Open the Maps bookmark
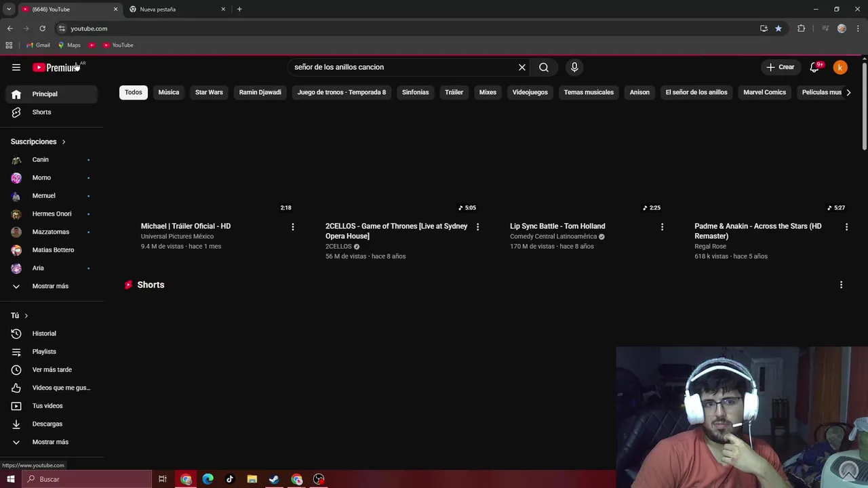Viewport: 868px width, 488px height. coord(69,45)
